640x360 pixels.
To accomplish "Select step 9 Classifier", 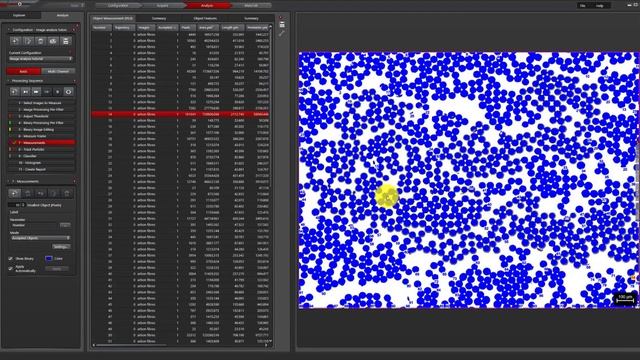I will [42, 156].
